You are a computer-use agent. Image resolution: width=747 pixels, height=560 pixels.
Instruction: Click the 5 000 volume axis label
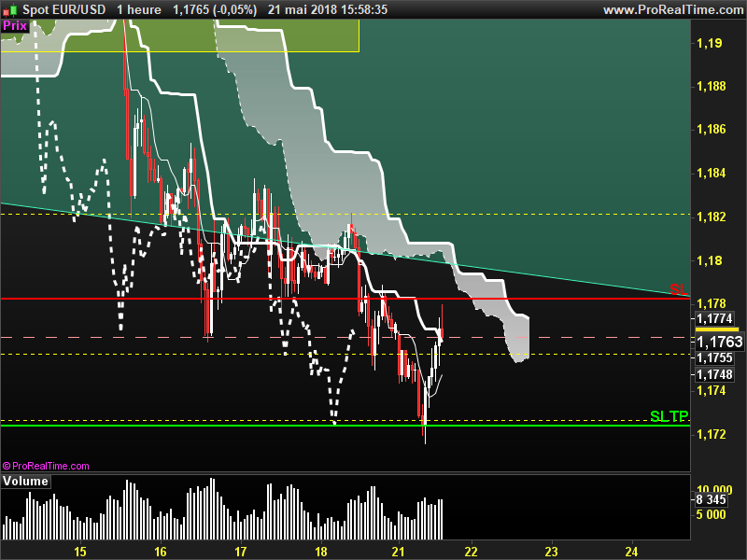pos(711,514)
